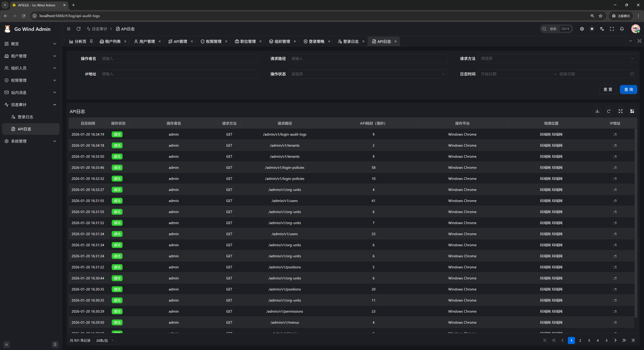Select API日志 sidebar item
The width and height of the screenshot is (644, 350).
click(31, 129)
